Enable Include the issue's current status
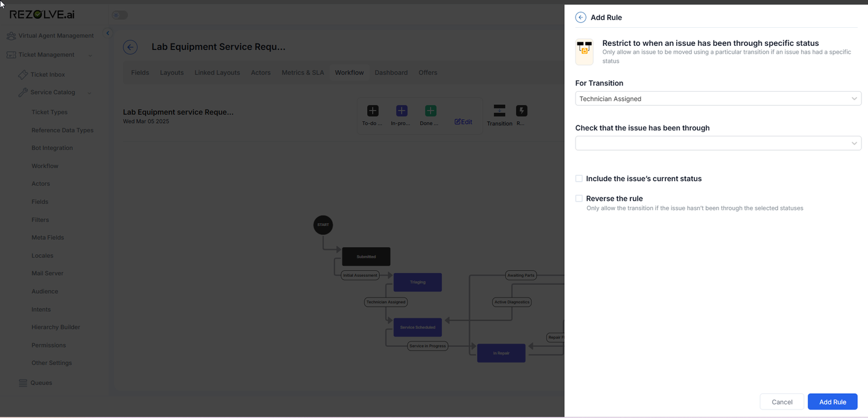This screenshot has width=868, height=418. [x=579, y=179]
